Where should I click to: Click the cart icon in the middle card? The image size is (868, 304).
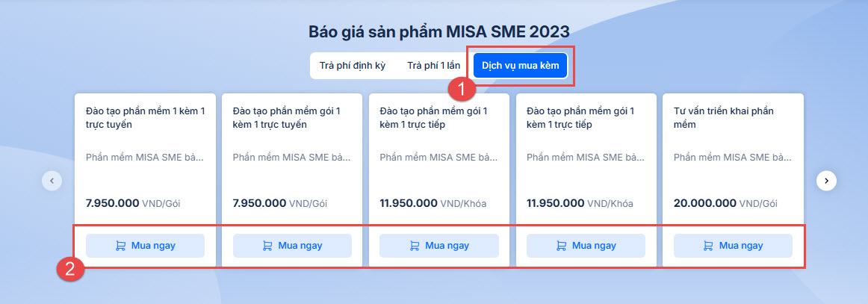(415, 246)
